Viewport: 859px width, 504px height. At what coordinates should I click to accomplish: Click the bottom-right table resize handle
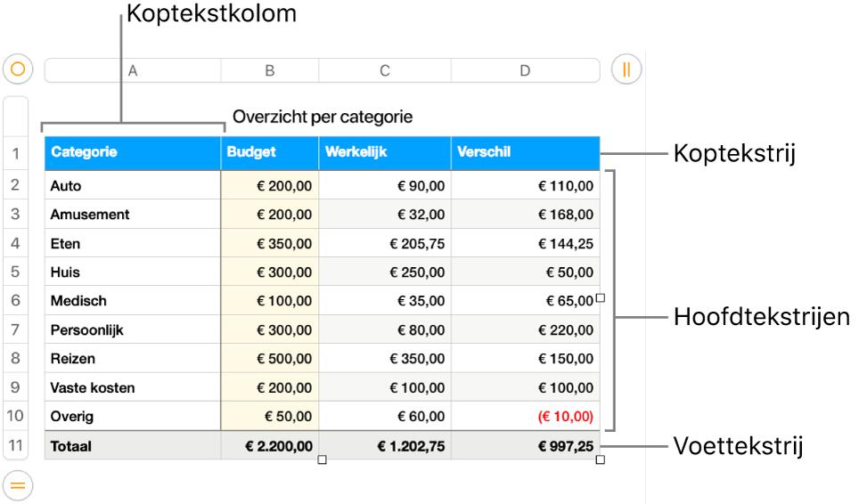(601, 459)
